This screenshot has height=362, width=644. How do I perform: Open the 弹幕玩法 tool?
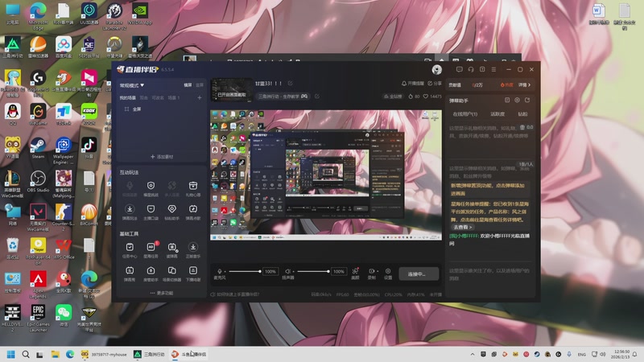click(130, 212)
